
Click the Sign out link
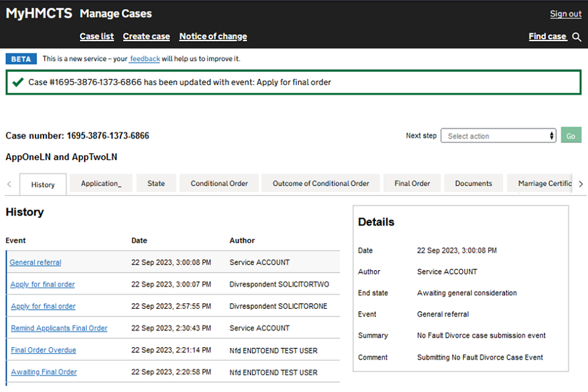[565, 14]
